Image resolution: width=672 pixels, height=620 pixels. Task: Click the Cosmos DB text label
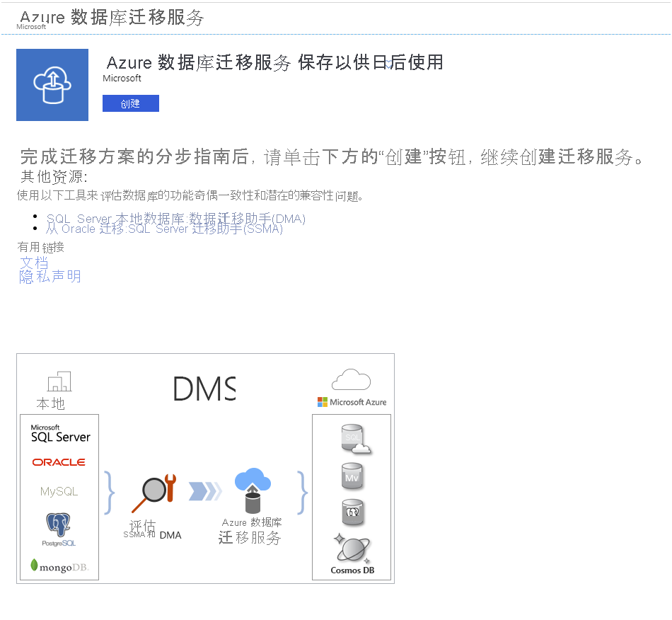[352, 570]
